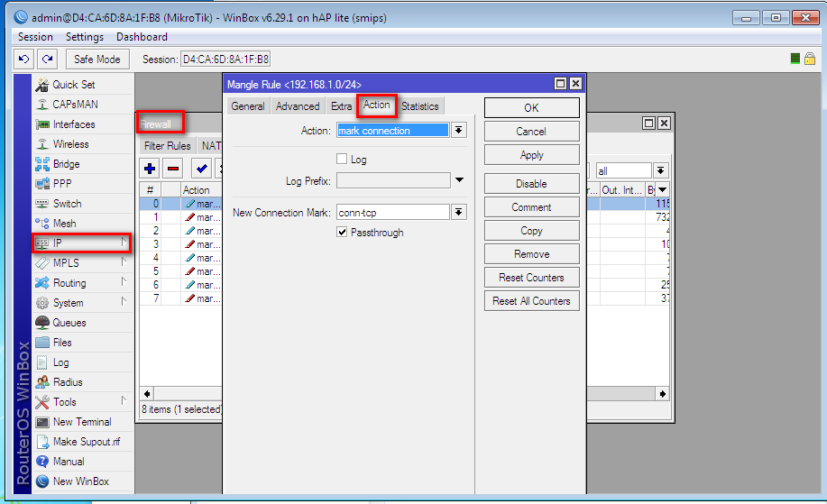Click the Disable button

tap(532, 183)
